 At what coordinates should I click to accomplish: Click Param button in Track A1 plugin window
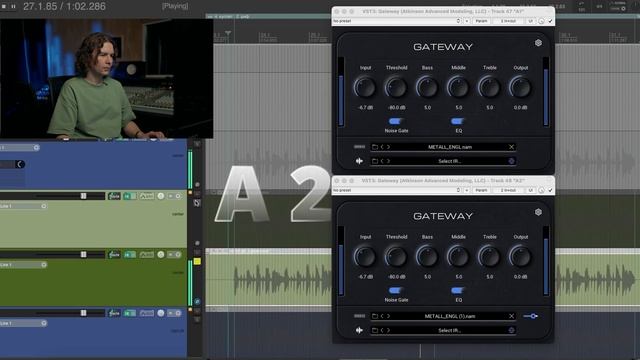pyautogui.click(x=481, y=21)
